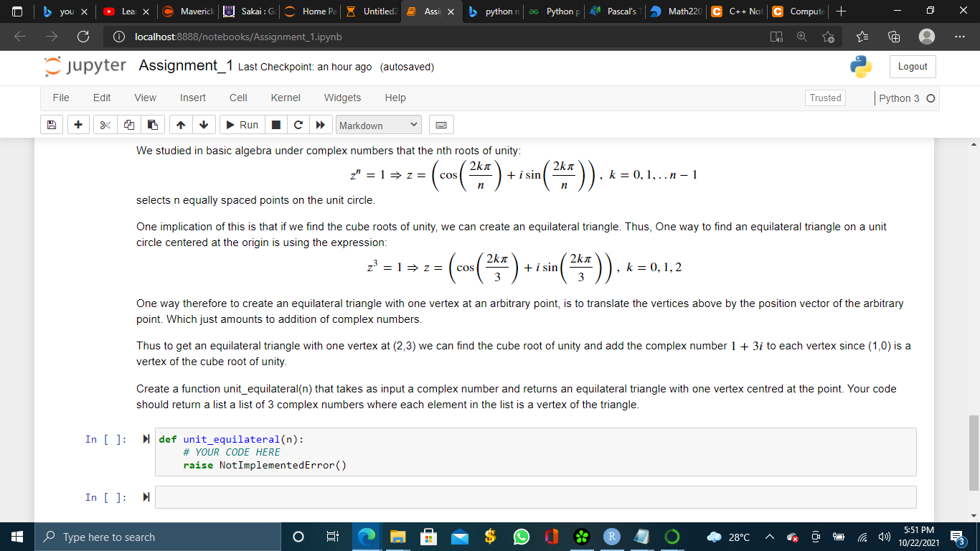Click the run-cell marker beside unit_equilateral cell
Viewport: 980px width, 551px height.
146,439
